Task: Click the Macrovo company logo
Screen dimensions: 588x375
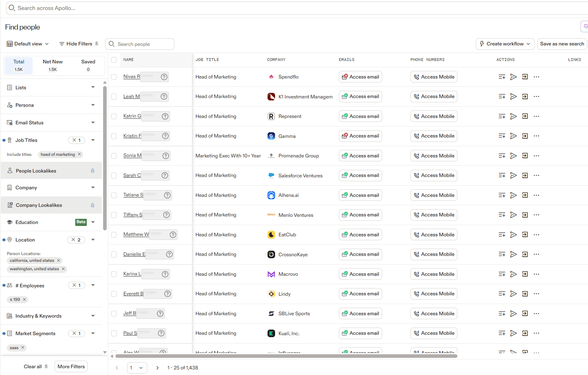Action: pos(271,274)
